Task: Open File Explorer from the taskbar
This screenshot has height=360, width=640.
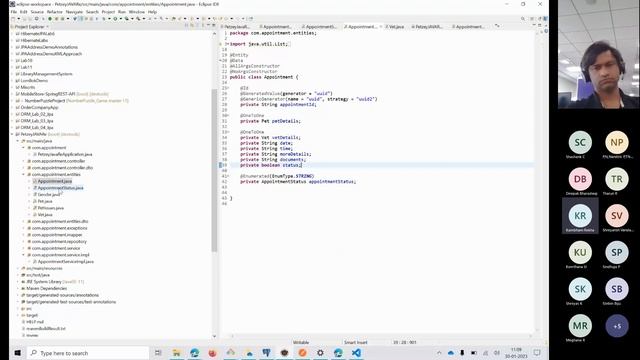Action: pos(177,353)
